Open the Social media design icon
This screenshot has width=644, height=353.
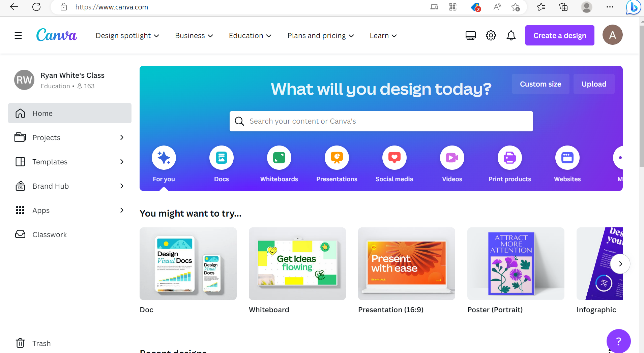point(394,158)
